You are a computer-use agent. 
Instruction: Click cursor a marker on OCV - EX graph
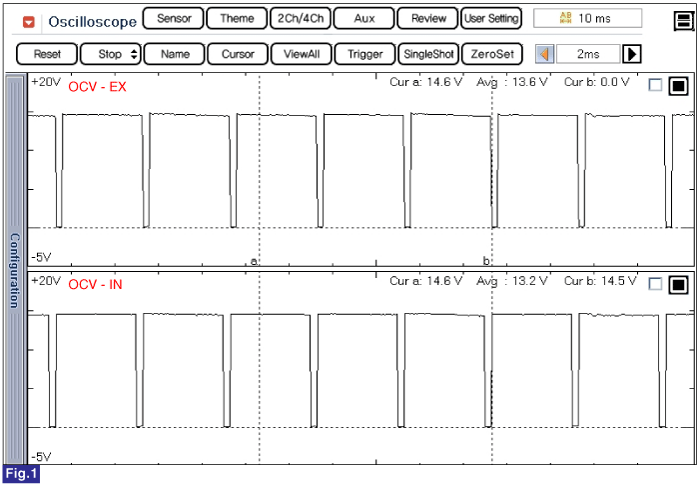(x=254, y=261)
